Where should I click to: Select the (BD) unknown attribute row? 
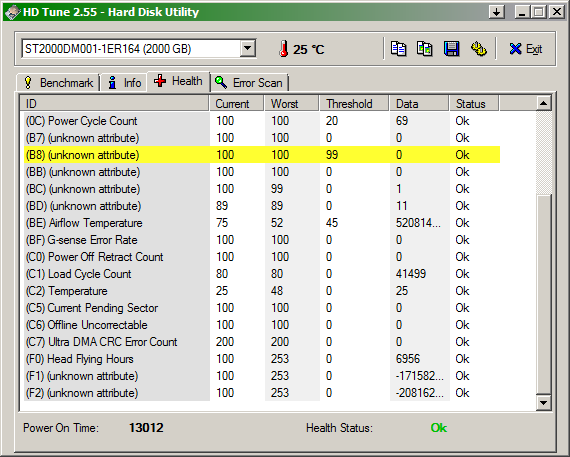coord(262,206)
